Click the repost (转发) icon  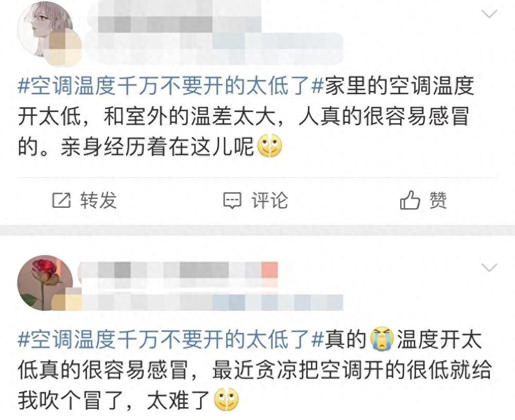click(61, 200)
